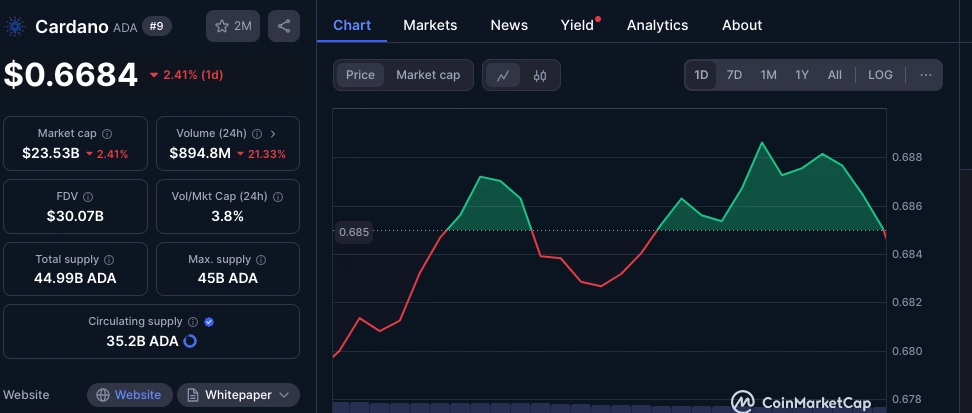Select the 7D time range
This screenshot has width=972, height=413.
tap(734, 75)
